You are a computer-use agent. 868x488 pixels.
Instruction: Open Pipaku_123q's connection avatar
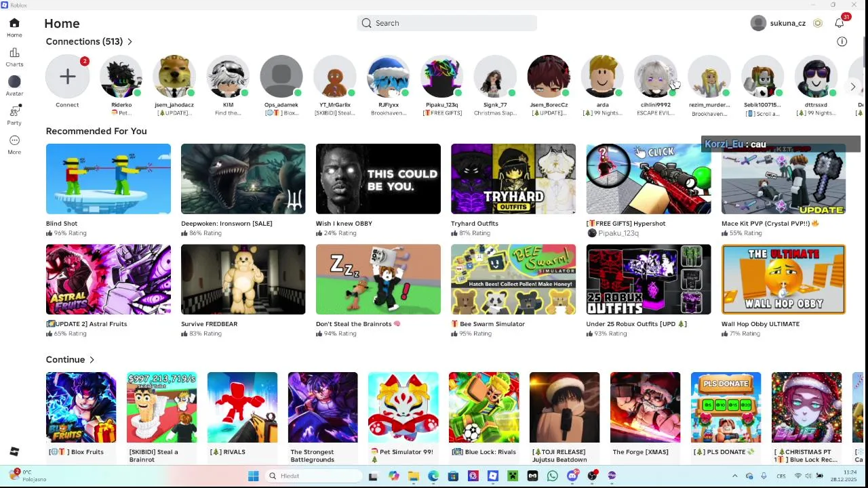tap(442, 77)
